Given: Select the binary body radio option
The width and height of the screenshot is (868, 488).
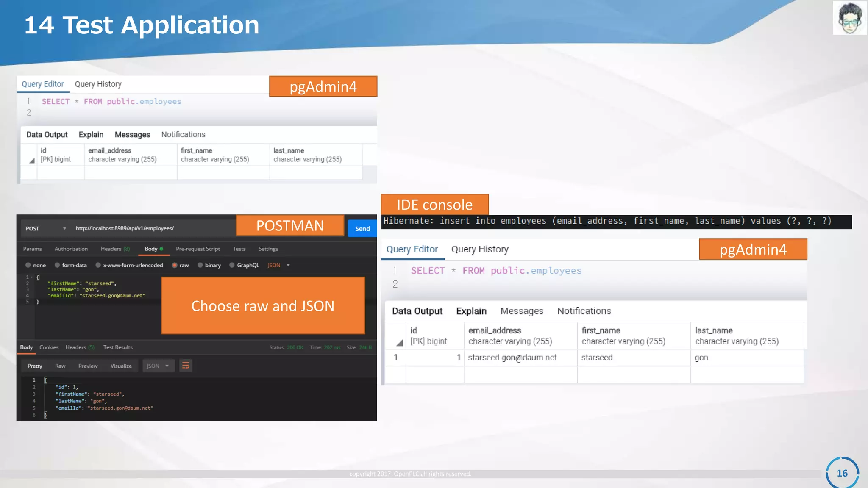Looking at the screenshot, I should [200, 265].
